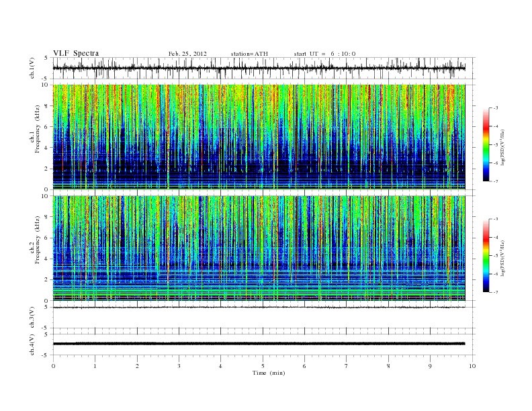Click the "-7" tick on ch.2 colorbar
532x411 pixels.
point(495,292)
